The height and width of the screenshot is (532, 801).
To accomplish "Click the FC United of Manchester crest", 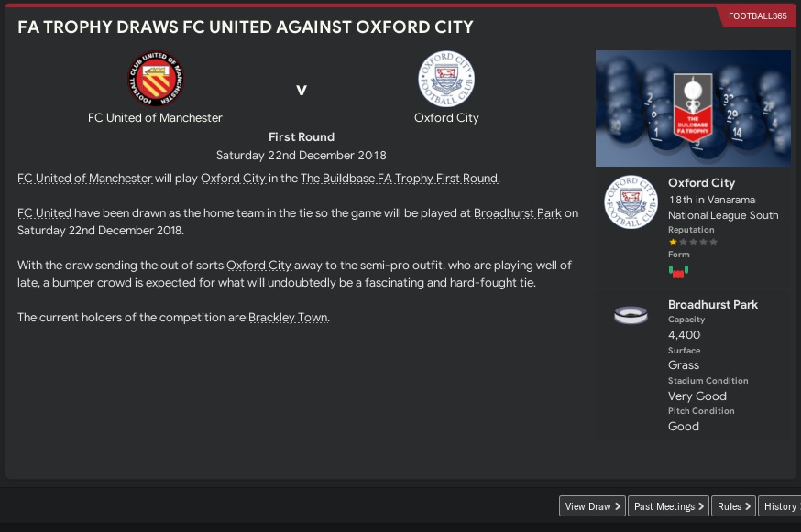I will click(155, 79).
